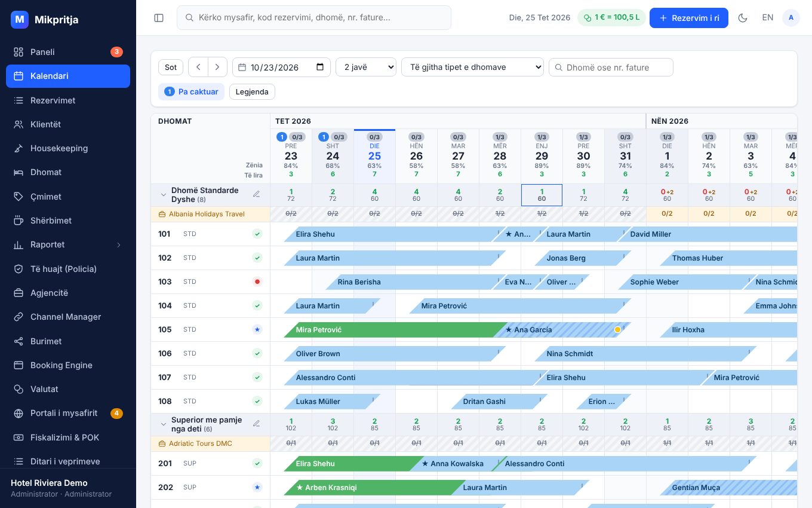Click the global search field
812x508 pixels.
pos(314,18)
